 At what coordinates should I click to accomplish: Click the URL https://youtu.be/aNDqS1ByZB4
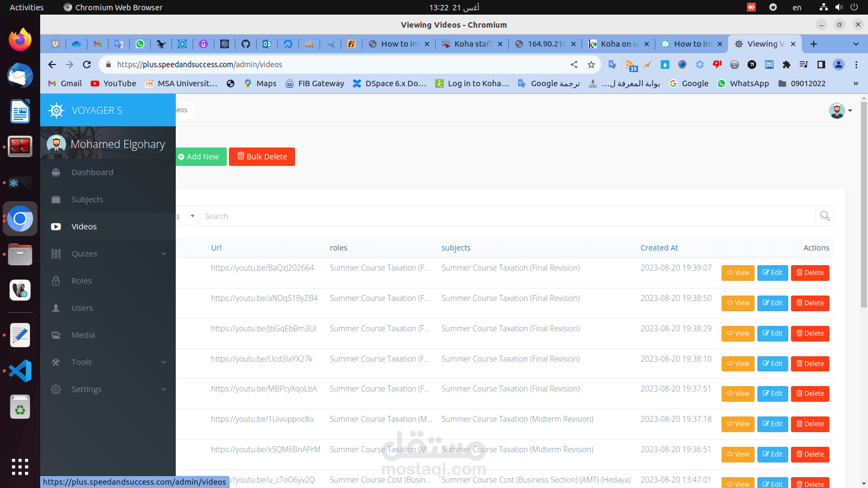pyautogui.click(x=264, y=298)
